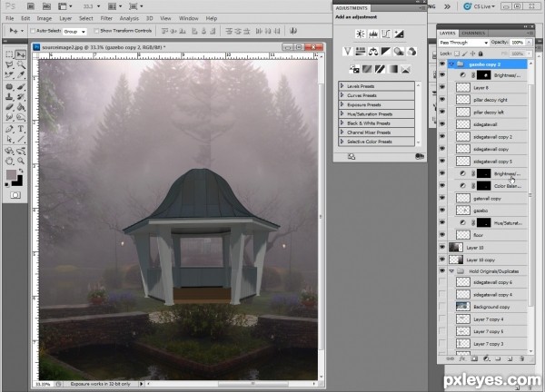The height and width of the screenshot is (392, 545).
Task: Show the sidegatewall copy 6 layer
Action: coord(442,282)
